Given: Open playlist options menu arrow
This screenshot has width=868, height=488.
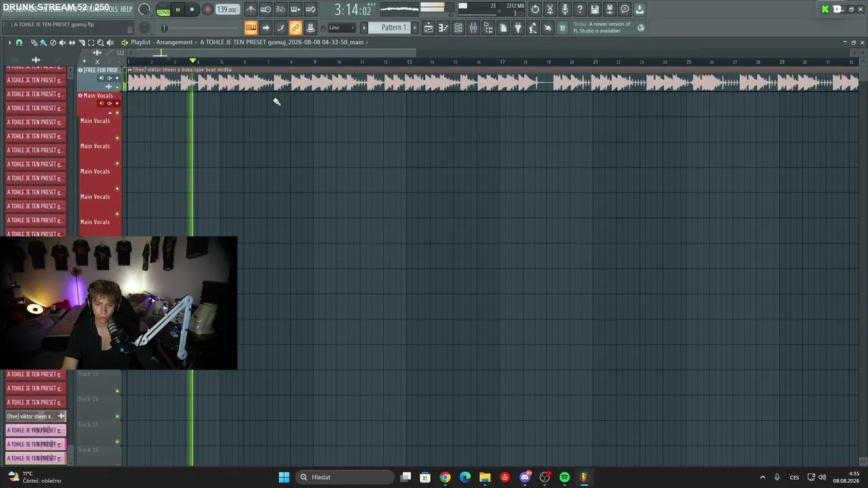Looking at the screenshot, I should [x=9, y=43].
